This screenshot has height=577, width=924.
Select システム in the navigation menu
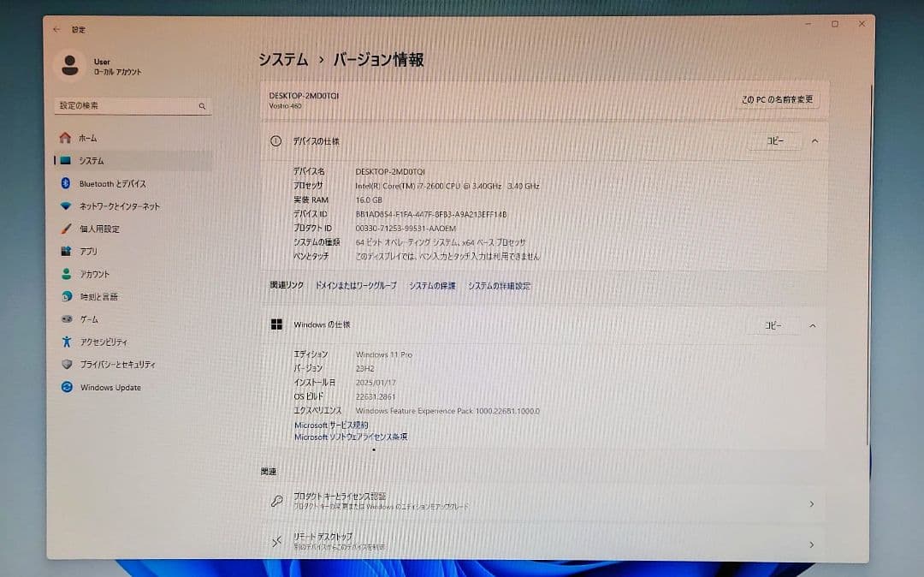90,160
